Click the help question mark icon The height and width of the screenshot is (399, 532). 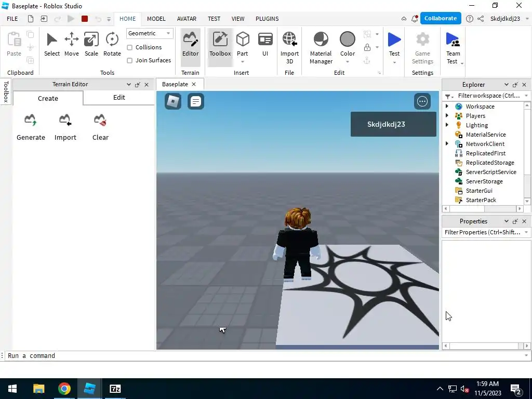click(470, 19)
